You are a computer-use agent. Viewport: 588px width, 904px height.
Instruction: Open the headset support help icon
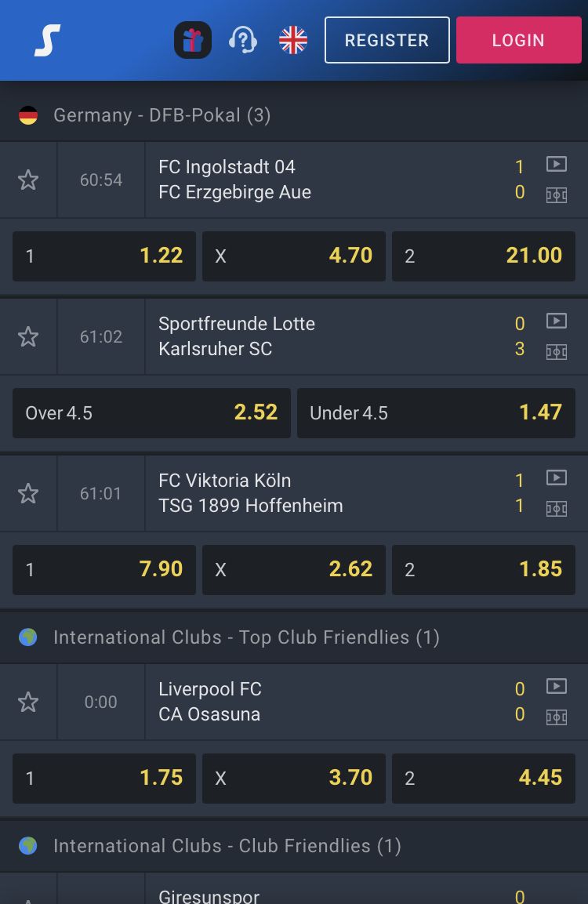pyautogui.click(x=243, y=40)
